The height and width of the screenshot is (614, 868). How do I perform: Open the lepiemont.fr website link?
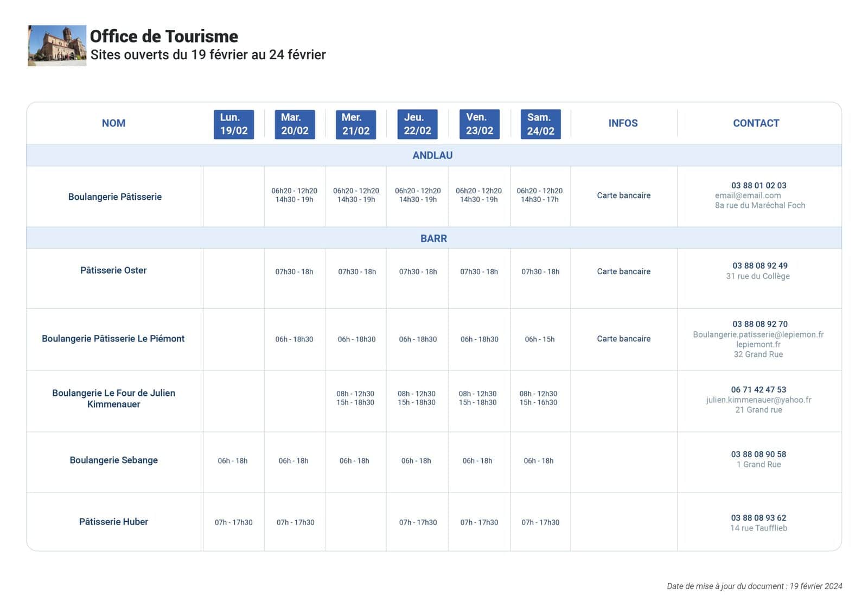pos(758,344)
